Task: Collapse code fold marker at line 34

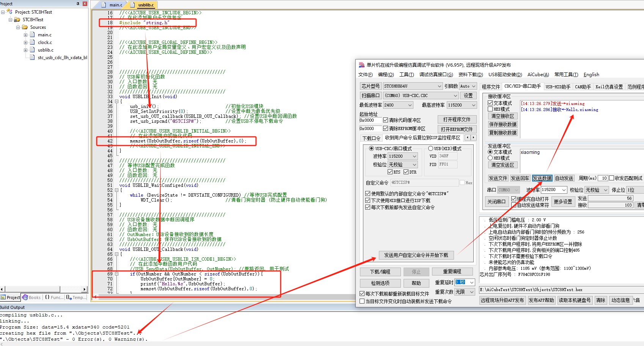Action: tap(116, 102)
